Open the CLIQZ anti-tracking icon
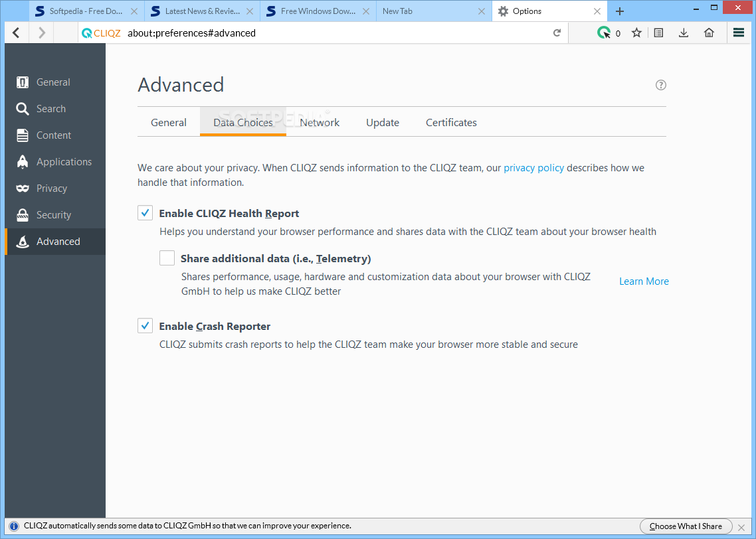The height and width of the screenshot is (539, 756). click(604, 33)
